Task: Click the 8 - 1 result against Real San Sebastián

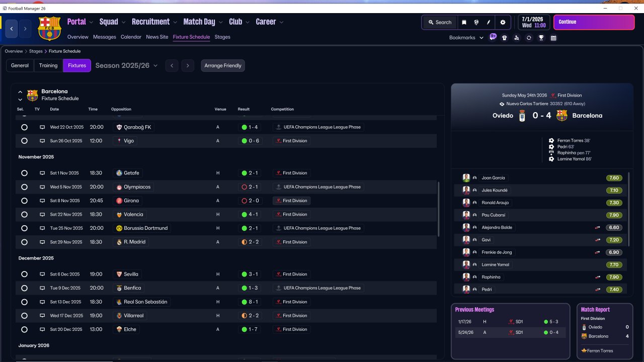Action: click(250, 302)
